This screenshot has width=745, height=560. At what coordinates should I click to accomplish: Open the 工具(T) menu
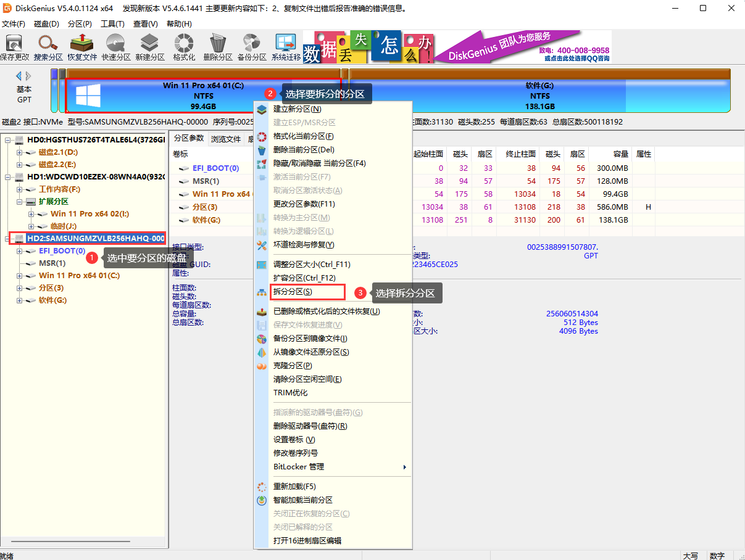pyautogui.click(x=112, y=23)
